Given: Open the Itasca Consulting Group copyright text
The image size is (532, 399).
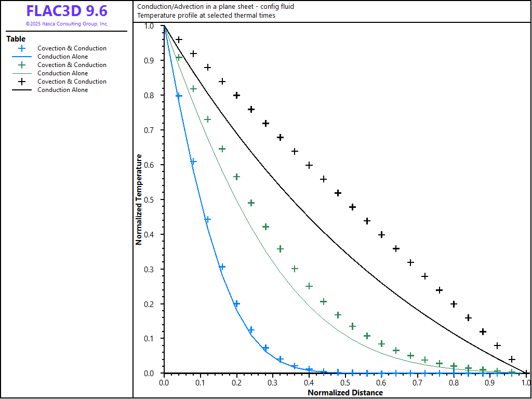Looking at the screenshot, I should [x=66, y=24].
